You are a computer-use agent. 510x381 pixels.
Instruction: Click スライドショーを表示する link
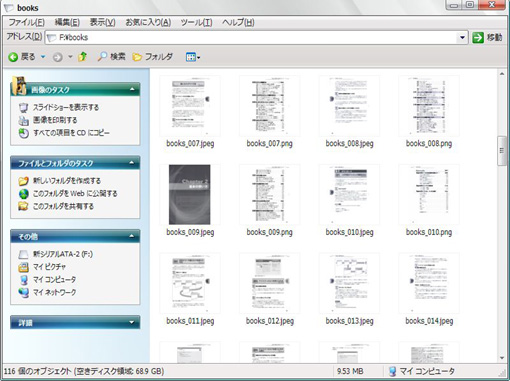click(66, 107)
